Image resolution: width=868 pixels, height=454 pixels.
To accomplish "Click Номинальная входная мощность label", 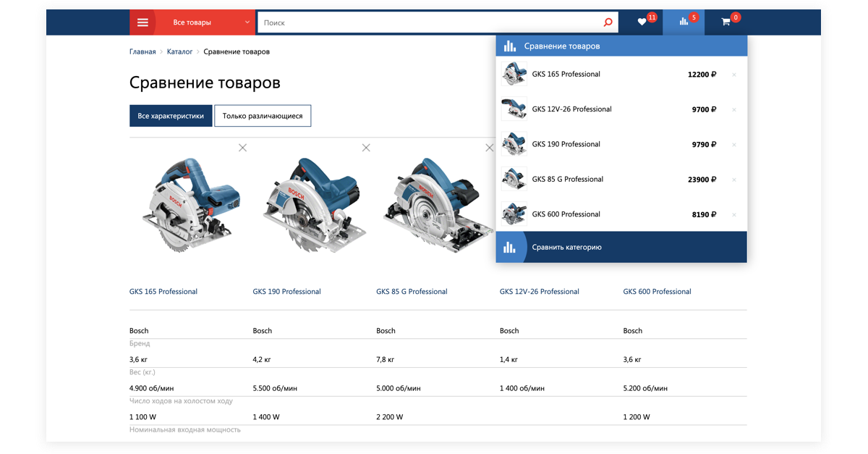I will pyautogui.click(x=184, y=430).
